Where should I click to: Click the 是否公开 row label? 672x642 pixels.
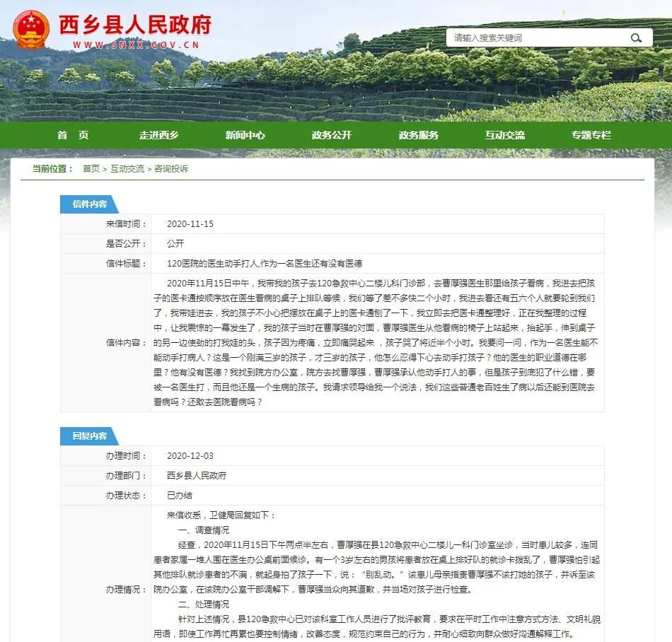coord(127,244)
